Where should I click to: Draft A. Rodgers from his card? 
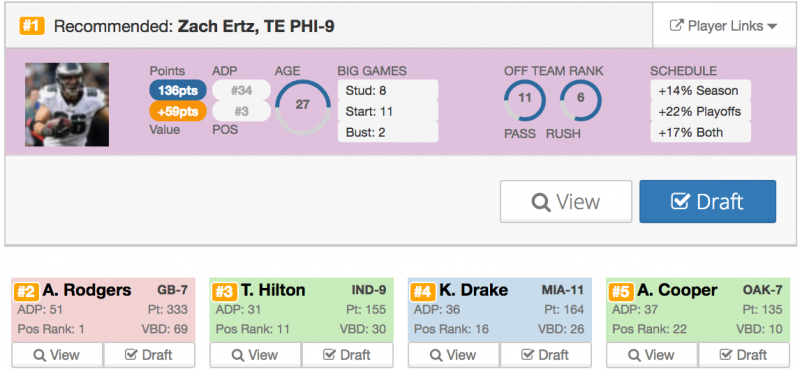[x=149, y=355]
